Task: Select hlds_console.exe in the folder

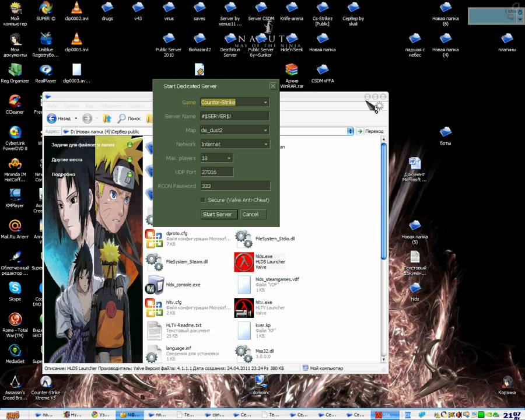Action: point(173,285)
